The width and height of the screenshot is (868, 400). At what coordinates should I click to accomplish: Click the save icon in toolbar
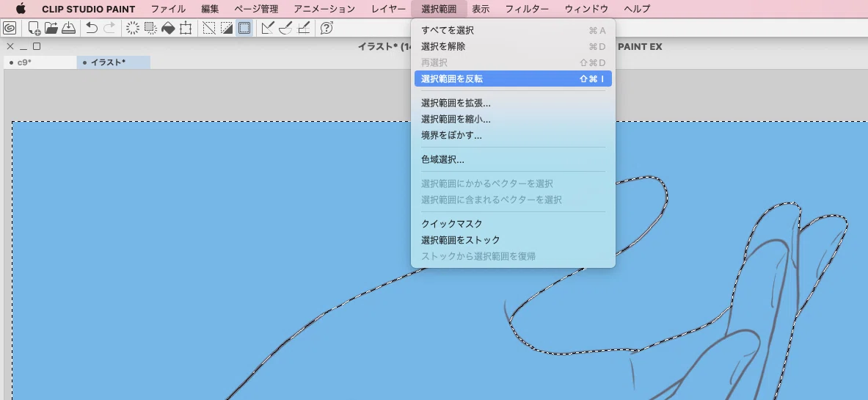(x=68, y=28)
